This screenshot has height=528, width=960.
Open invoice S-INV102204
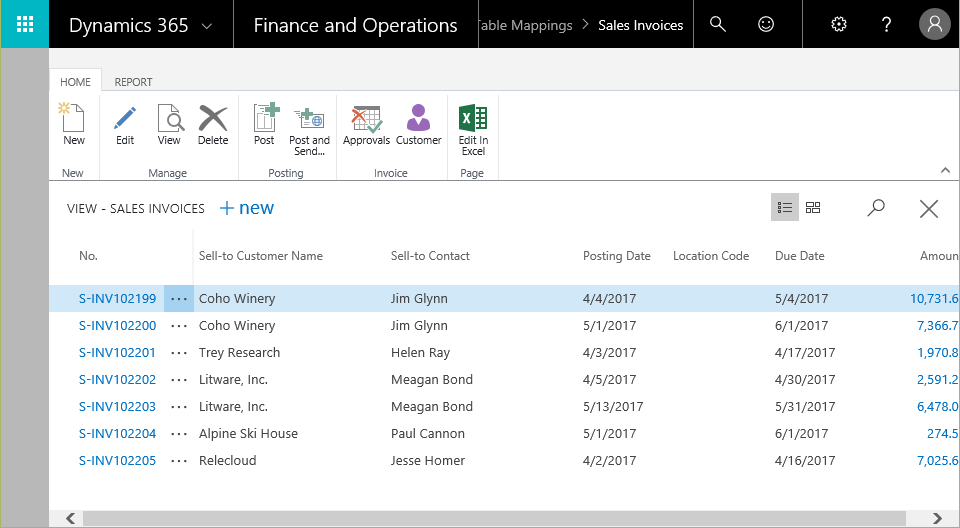118,434
